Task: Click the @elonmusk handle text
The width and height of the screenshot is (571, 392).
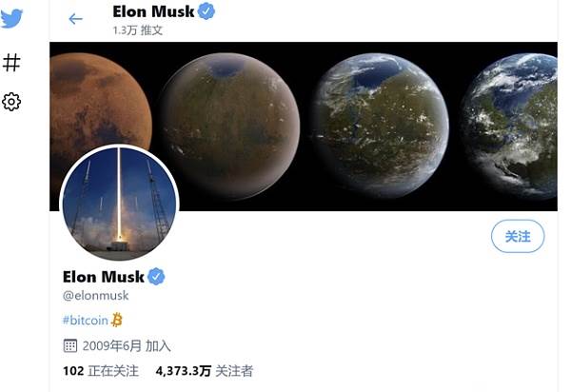Action: click(x=95, y=295)
